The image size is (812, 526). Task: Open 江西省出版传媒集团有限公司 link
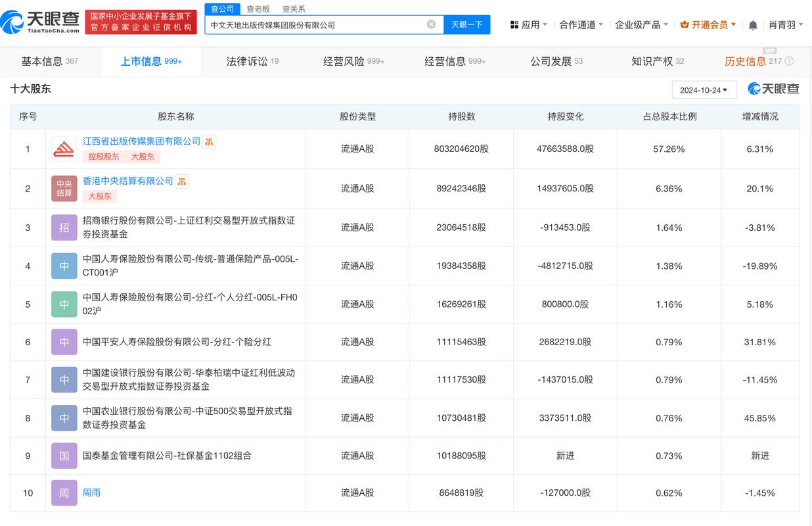[x=141, y=141]
